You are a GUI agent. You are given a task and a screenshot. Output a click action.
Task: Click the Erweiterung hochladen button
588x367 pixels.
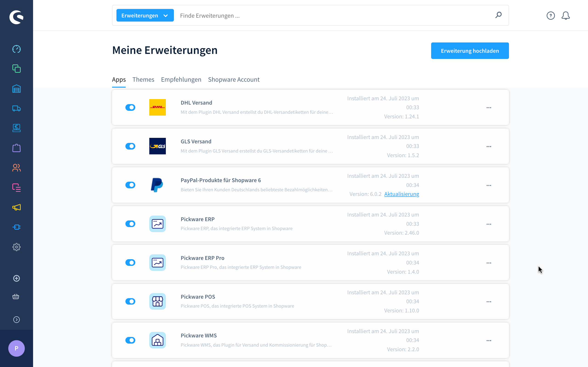click(470, 51)
